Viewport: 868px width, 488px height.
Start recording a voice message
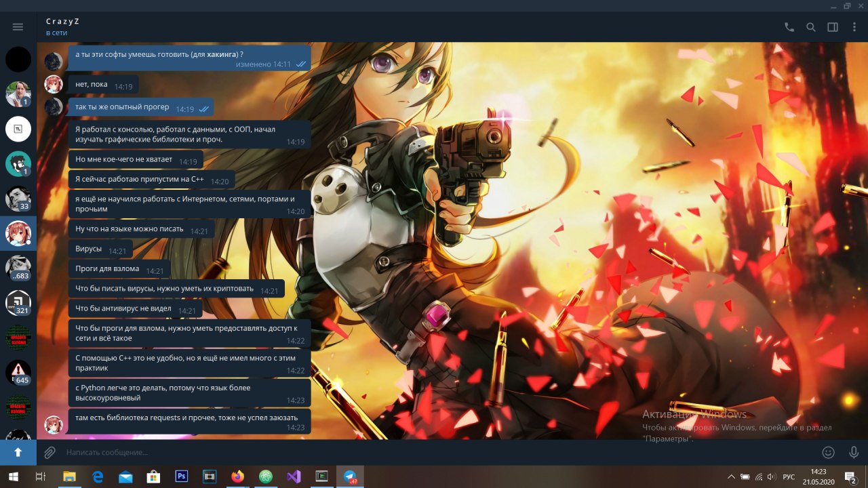(x=854, y=452)
